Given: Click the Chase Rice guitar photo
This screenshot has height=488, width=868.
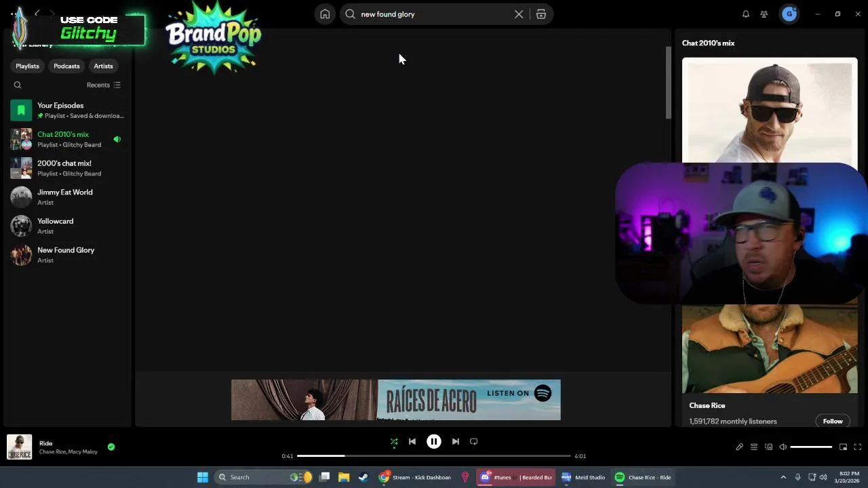Looking at the screenshot, I should click(x=770, y=348).
